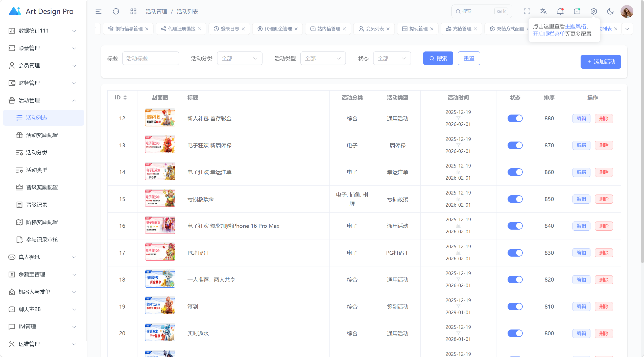644x357 pixels.
Task: Close the 银行信息管理 tab
Action: click(147, 29)
